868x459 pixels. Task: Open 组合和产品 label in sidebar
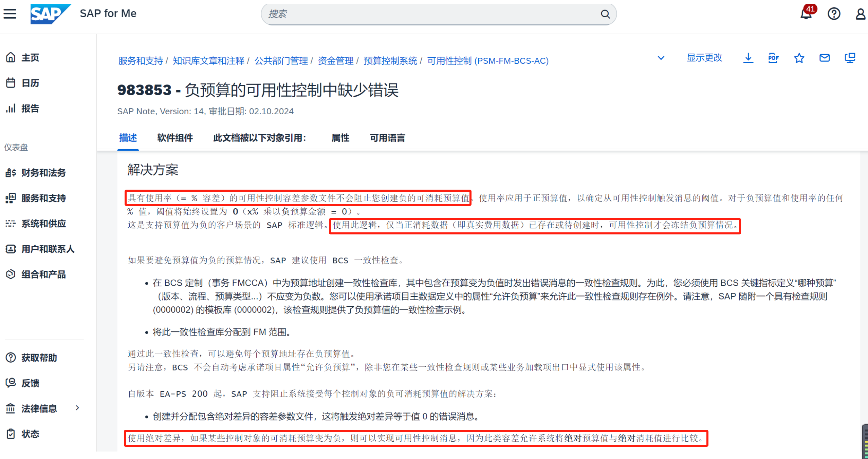[43, 274]
